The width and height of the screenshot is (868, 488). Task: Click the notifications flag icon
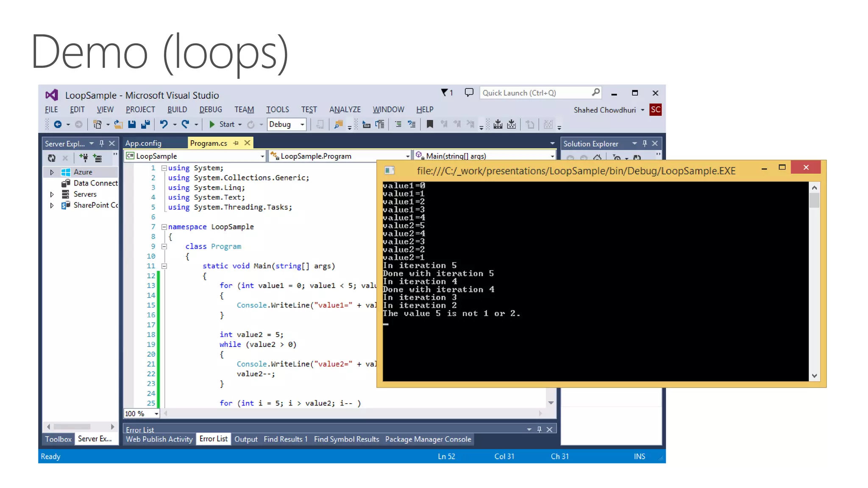point(445,92)
